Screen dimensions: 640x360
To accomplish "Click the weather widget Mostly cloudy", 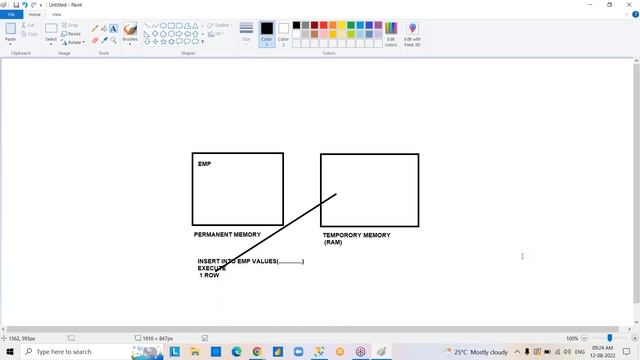I will tap(477, 352).
